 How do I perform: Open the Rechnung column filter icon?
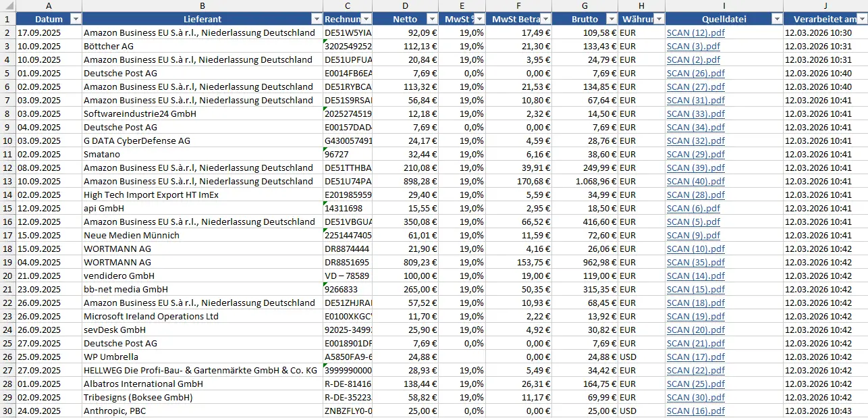point(364,19)
